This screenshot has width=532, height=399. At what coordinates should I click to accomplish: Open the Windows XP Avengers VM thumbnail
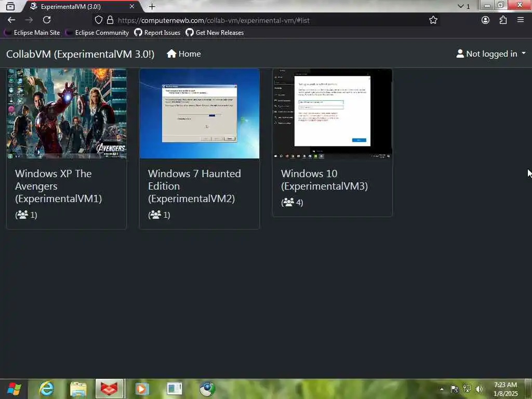tap(66, 114)
